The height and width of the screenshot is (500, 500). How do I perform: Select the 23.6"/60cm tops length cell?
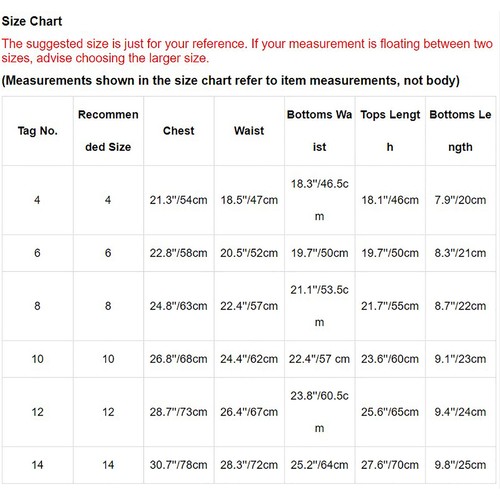pos(390,359)
